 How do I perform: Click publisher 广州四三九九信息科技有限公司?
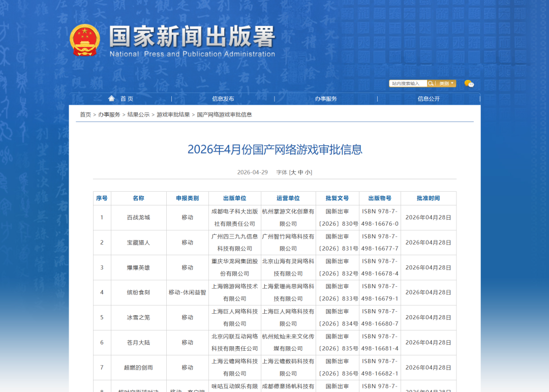coord(234,243)
